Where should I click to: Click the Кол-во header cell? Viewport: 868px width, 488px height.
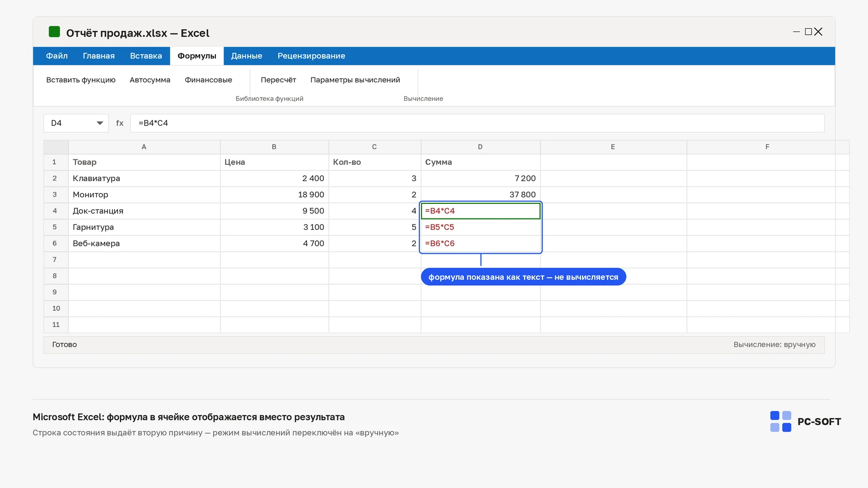tap(375, 162)
